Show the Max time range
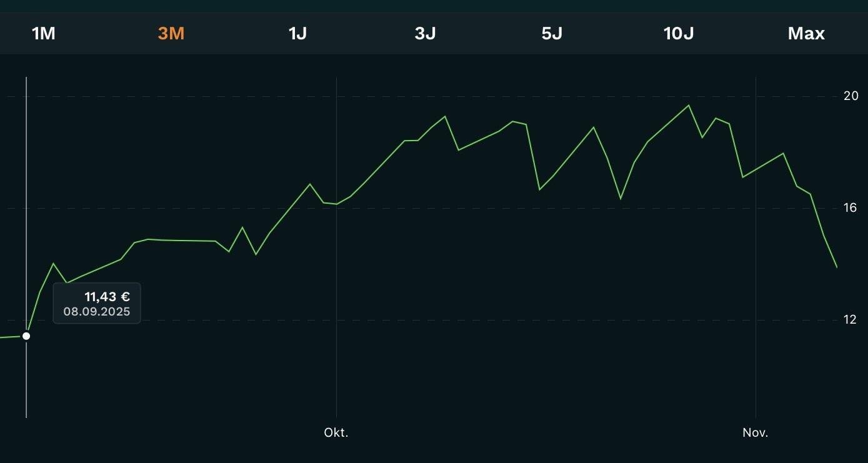 tap(806, 34)
